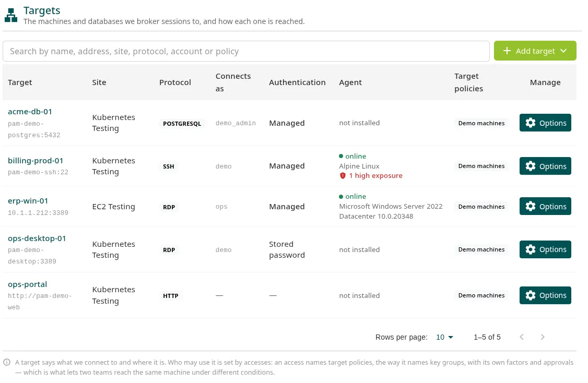Image resolution: width=588 pixels, height=383 pixels.
Task: Click the Targets network hierarchy icon
Action: (x=11, y=15)
